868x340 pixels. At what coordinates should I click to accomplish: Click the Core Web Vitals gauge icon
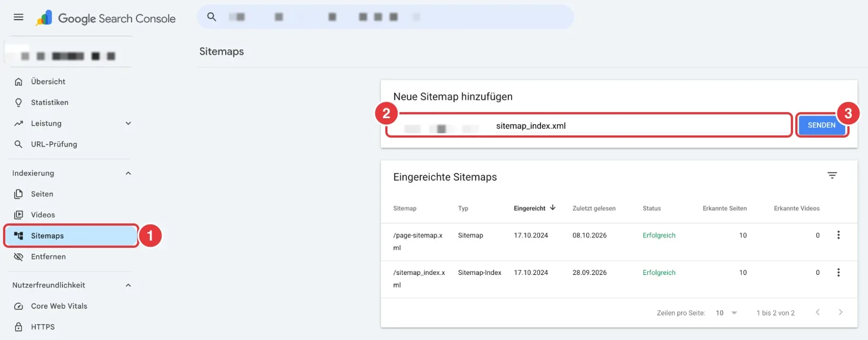(x=18, y=306)
